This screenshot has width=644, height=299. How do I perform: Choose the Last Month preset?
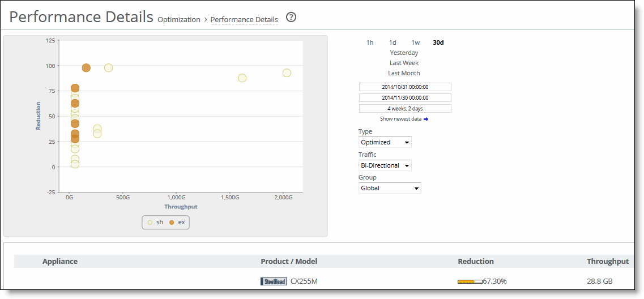pyautogui.click(x=404, y=73)
